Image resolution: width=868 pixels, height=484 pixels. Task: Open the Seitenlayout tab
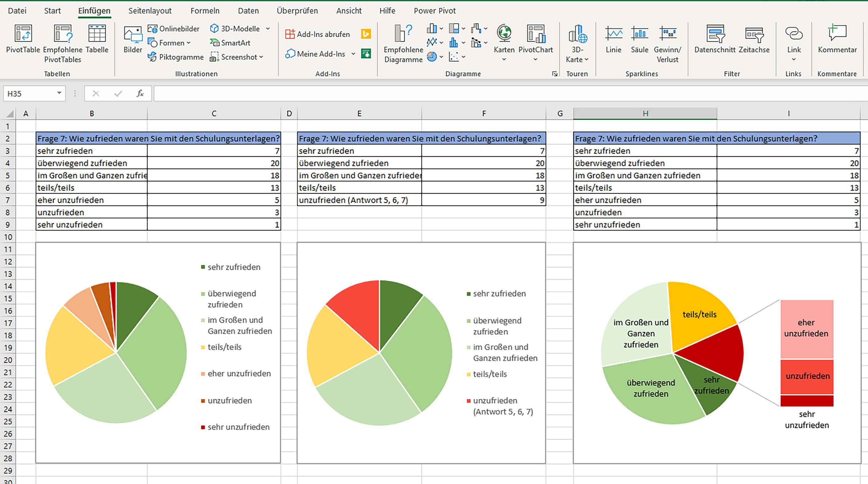coord(149,11)
